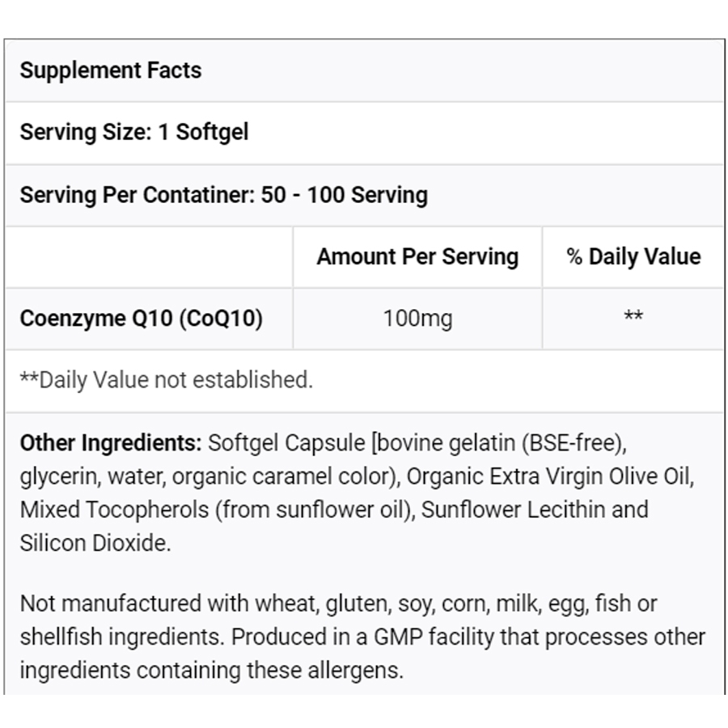
Task: Click the Silicon Dioxide text
Action: (x=95, y=543)
